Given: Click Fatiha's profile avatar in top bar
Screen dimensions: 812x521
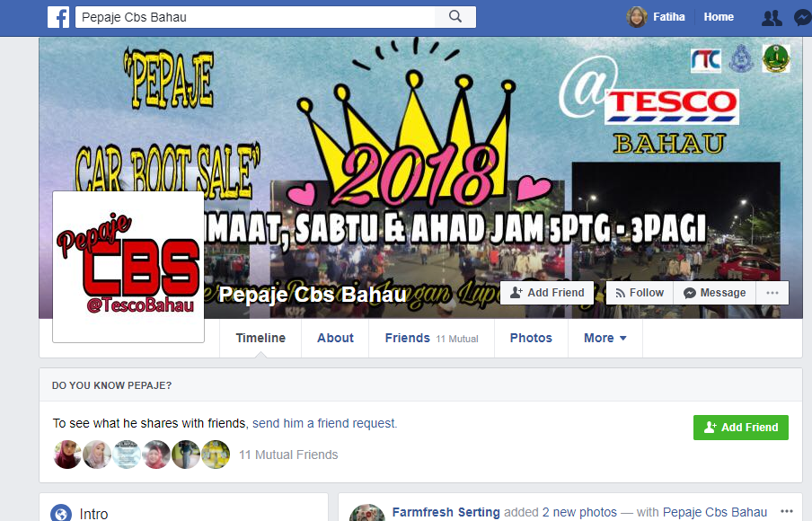Looking at the screenshot, I should [x=637, y=17].
